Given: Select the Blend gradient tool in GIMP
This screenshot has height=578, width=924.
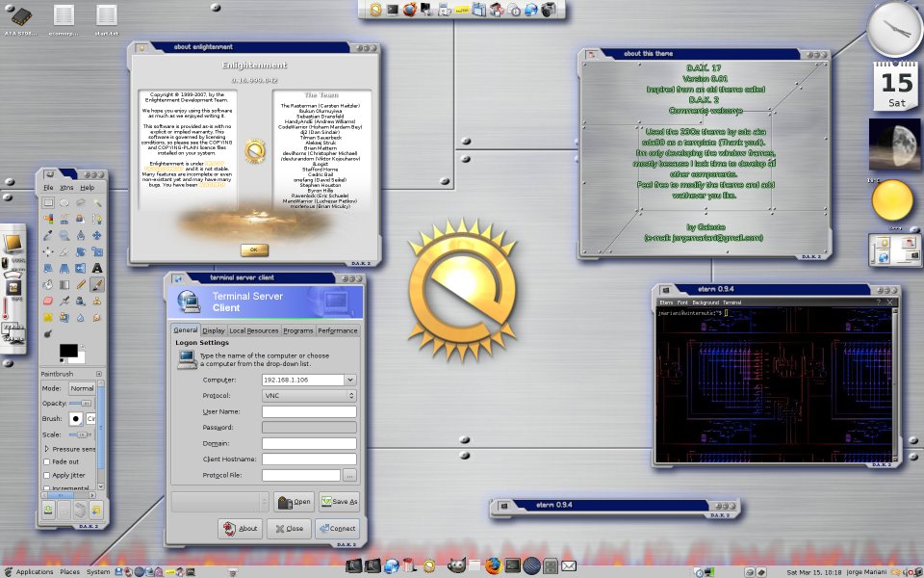Looking at the screenshot, I should tap(64, 284).
